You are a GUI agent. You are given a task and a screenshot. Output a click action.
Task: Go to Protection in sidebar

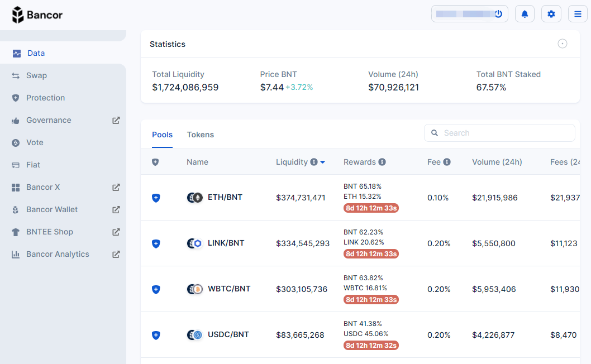(45, 98)
